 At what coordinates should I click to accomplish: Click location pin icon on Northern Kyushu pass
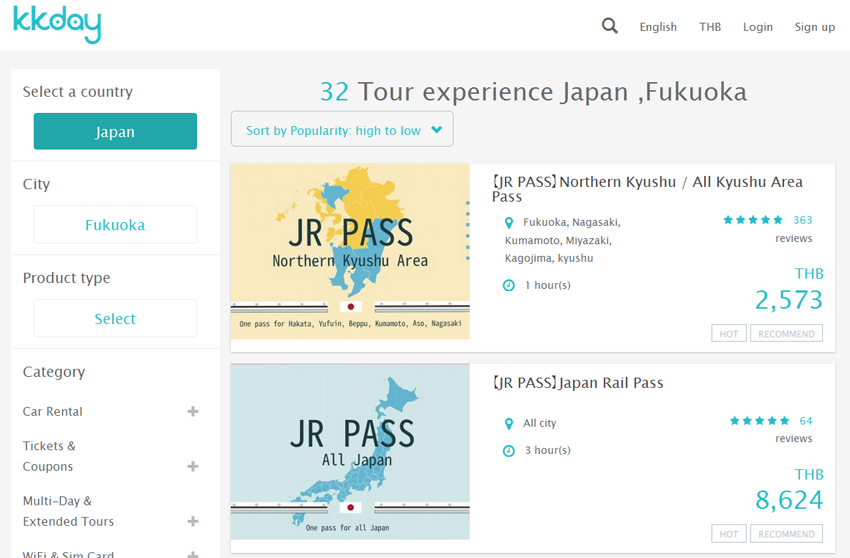click(x=508, y=223)
